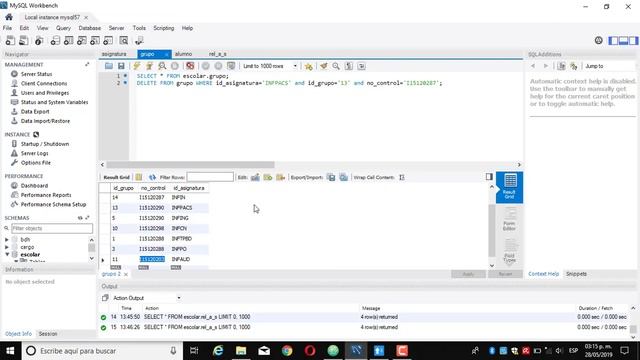The image size is (640, 360).
Task: Click the Create new stored procedure icon
Action: click(95, 40)
